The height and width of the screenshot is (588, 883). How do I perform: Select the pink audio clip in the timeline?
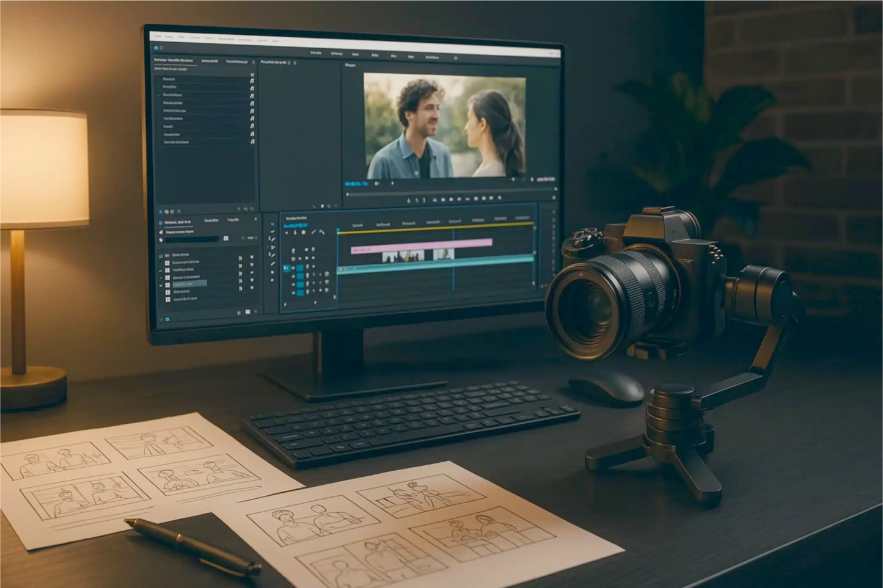422,243
